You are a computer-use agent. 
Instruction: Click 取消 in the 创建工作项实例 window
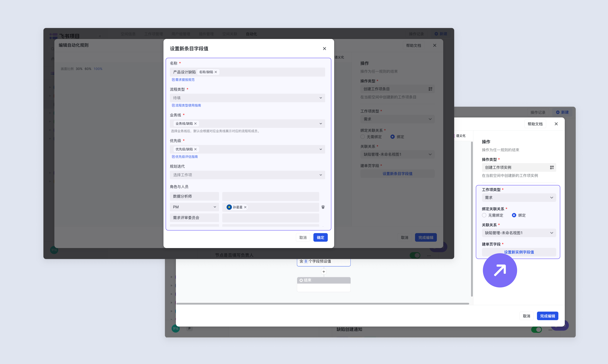pos(526,316)
